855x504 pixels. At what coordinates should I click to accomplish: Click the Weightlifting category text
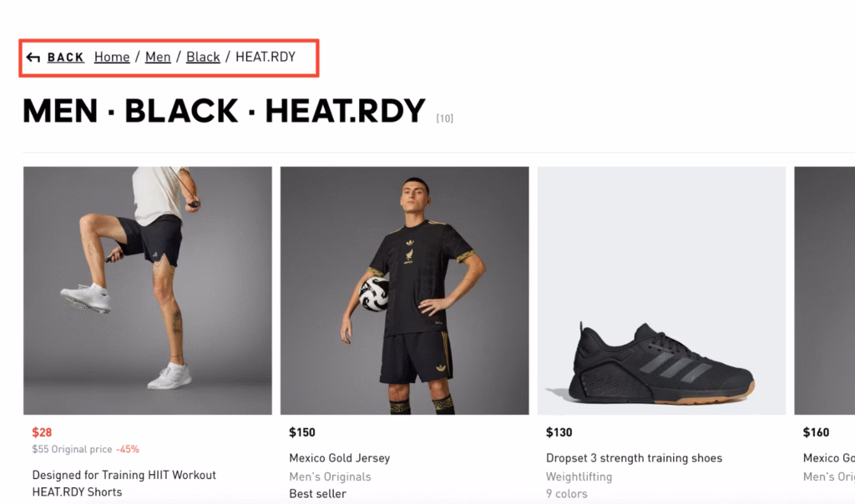tap(579, 476)
